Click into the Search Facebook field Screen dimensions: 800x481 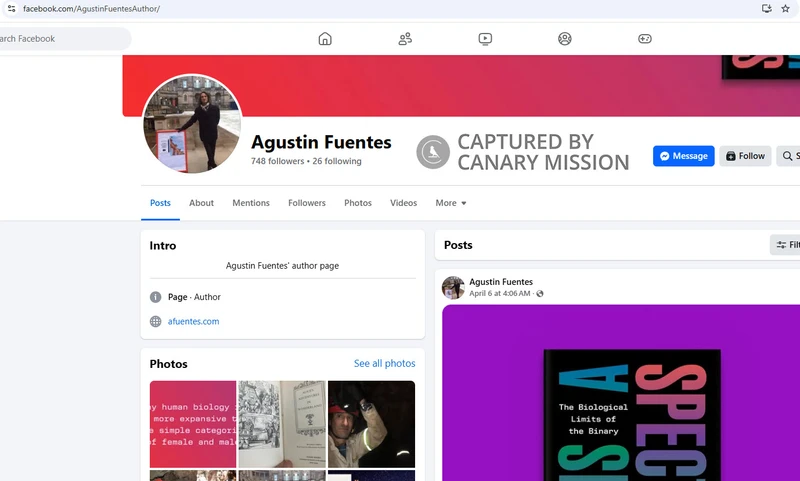[x=60, y=39]
